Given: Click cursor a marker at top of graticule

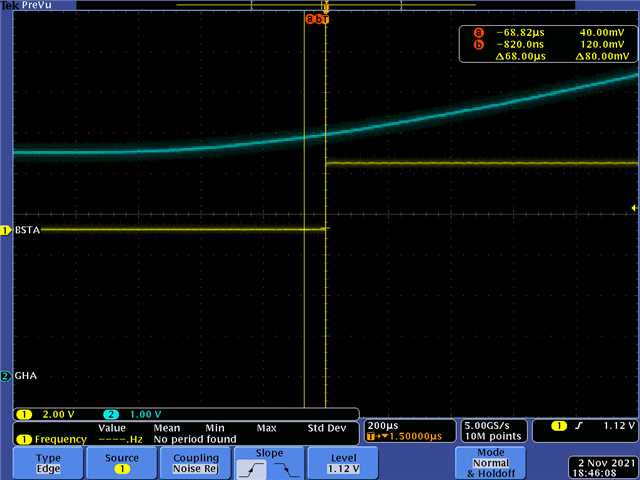Looking at the screenshot, I should coord(310,19).
